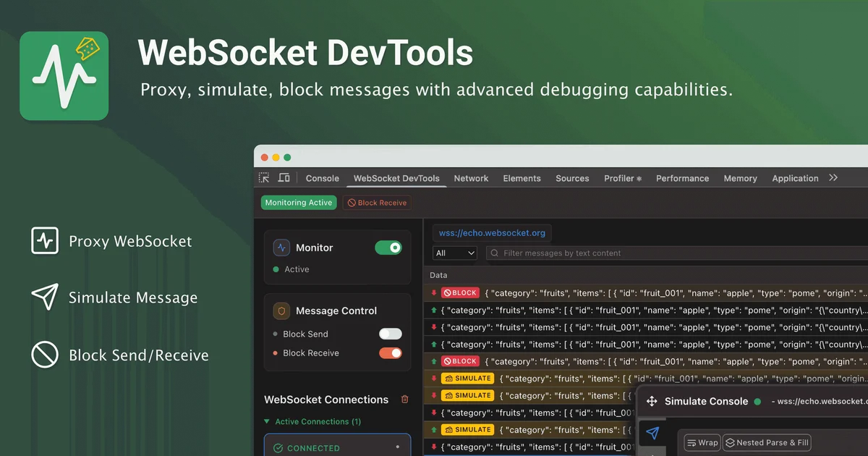
Task: Click the Monitor panel pulse icon
Action: (281, 248)
